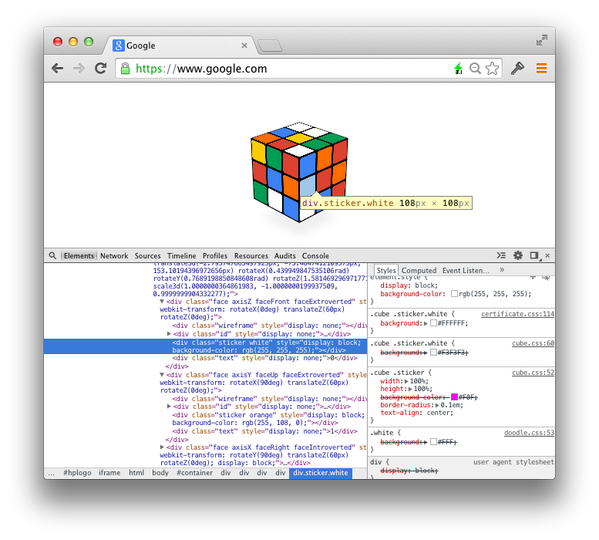Click the eyedropper extension icon
The image size is (599, 540).
(x=517, y=68)
